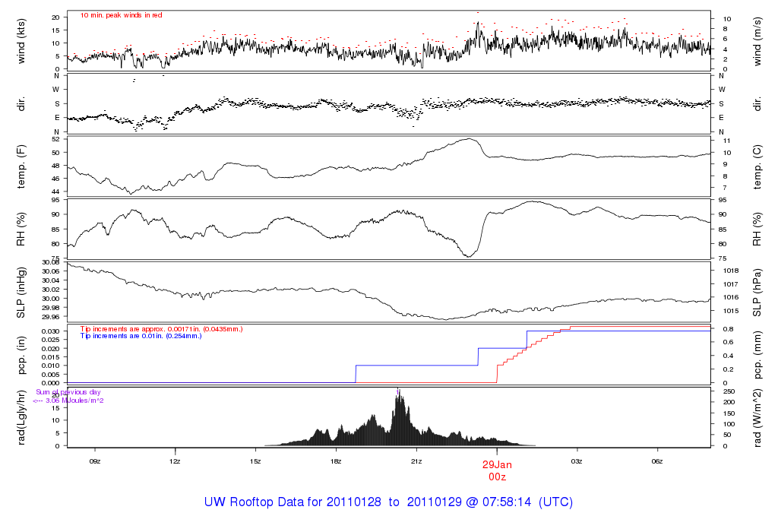Click the 'W' tick on left direction axis
This screenshot has width=778, height=532.
click(x=56, y=90)
